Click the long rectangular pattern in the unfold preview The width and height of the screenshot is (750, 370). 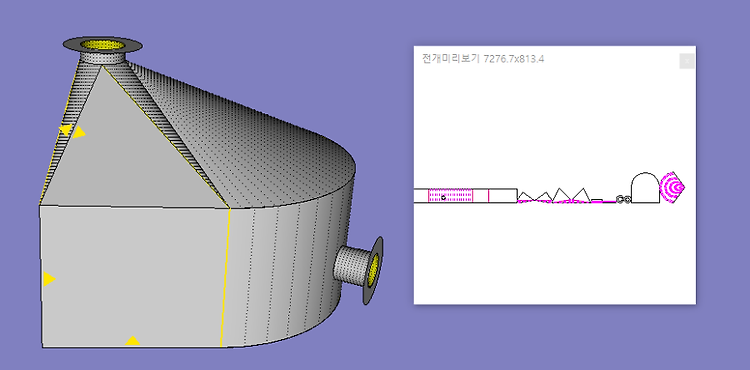(465, 196)
